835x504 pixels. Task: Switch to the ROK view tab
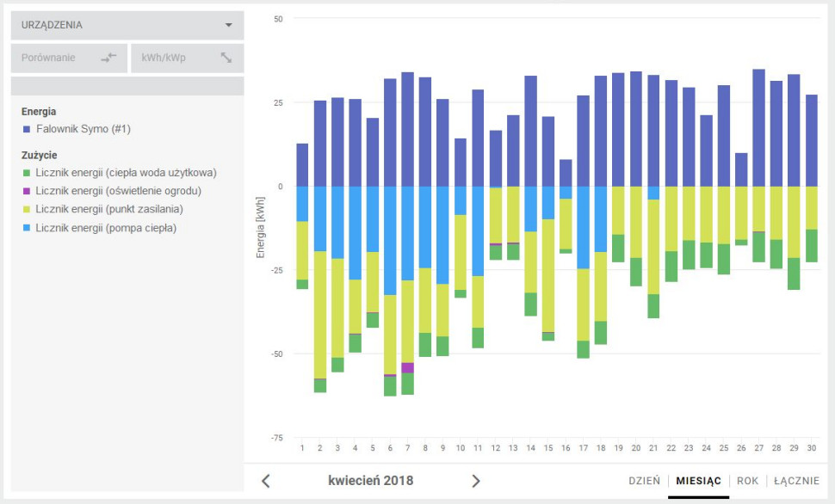pos(747,481)
